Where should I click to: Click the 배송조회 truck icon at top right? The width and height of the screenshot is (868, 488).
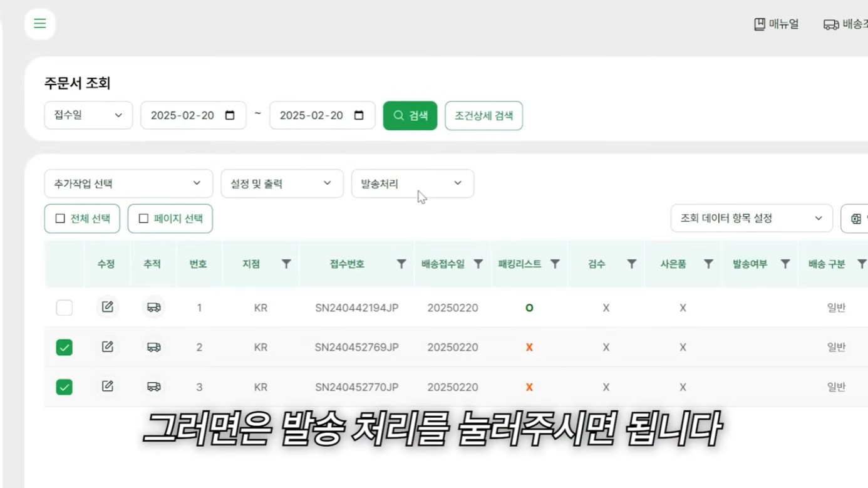pyautogui.click(x=831, y=24)
